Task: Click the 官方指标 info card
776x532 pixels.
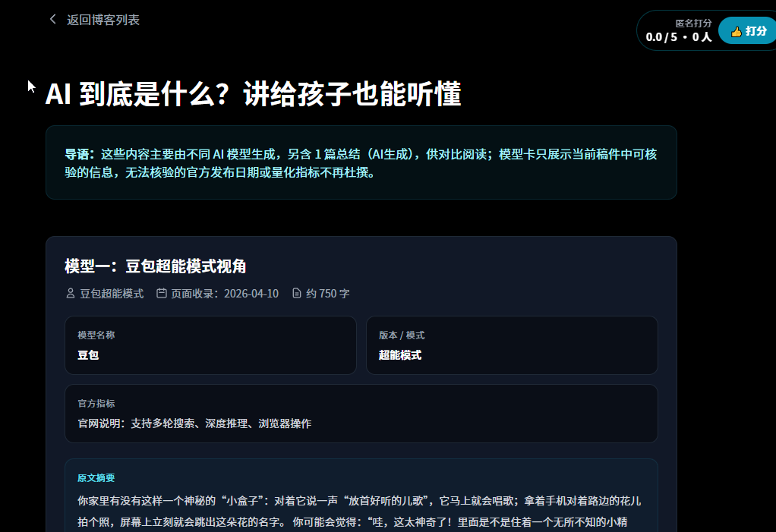Action: coord(361,414)
